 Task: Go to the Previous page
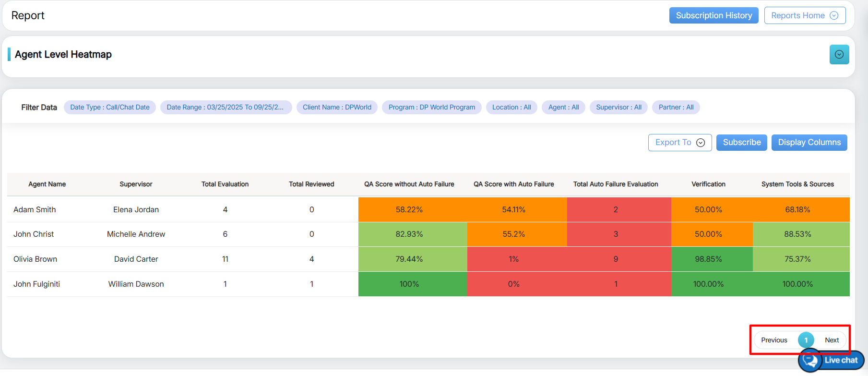click(x=774, y=340)
